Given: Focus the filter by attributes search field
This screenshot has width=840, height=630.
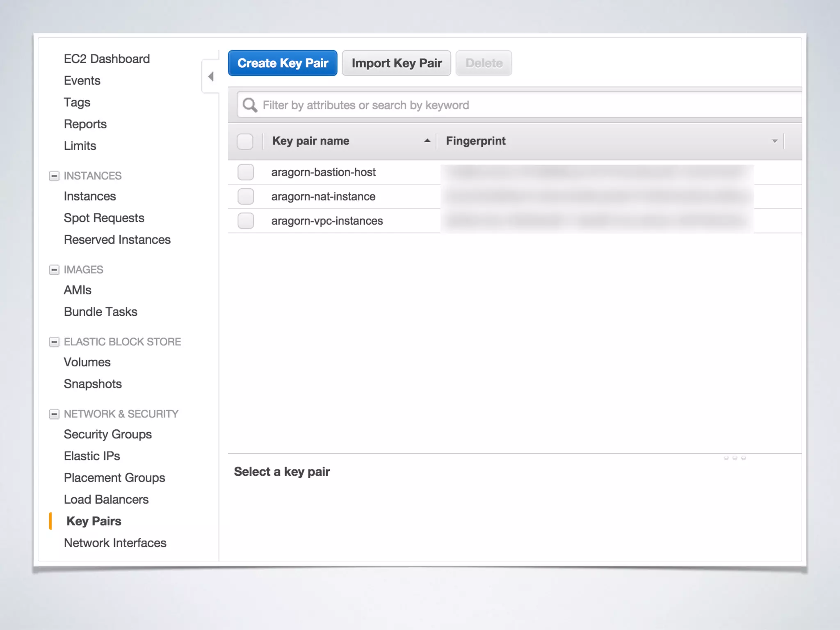Looking at the screenshot, I should [x=492, y=105].
